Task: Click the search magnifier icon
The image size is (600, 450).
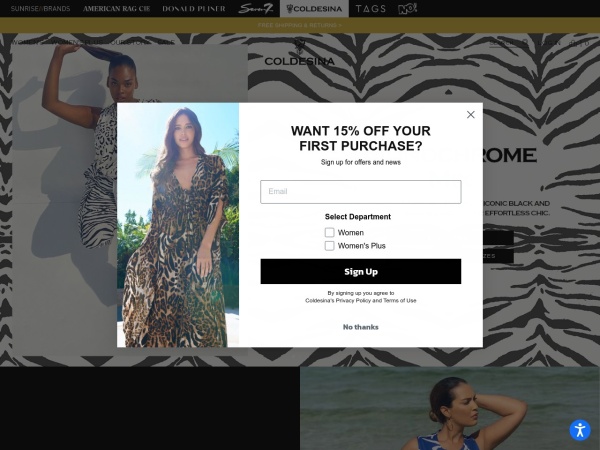Action: point(525,42)
